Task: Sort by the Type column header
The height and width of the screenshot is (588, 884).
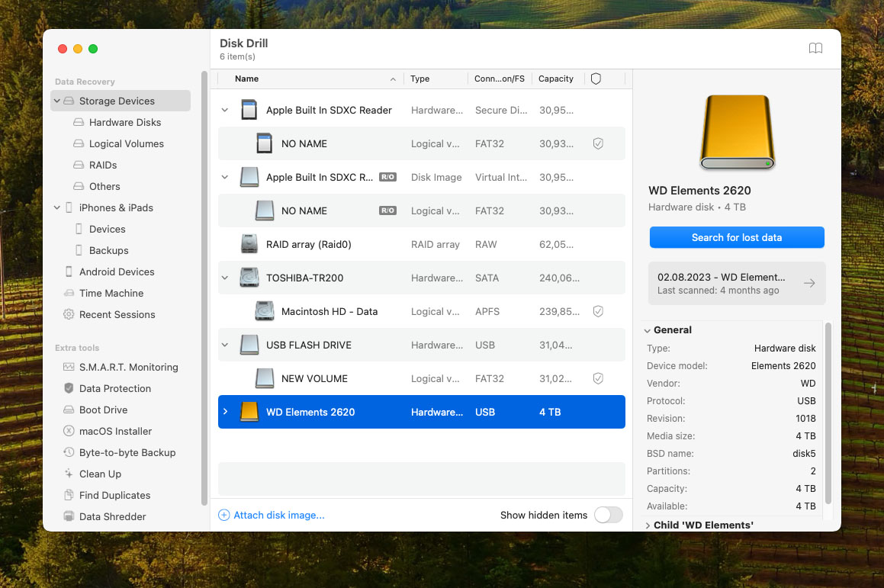Action: coord(420,79)
